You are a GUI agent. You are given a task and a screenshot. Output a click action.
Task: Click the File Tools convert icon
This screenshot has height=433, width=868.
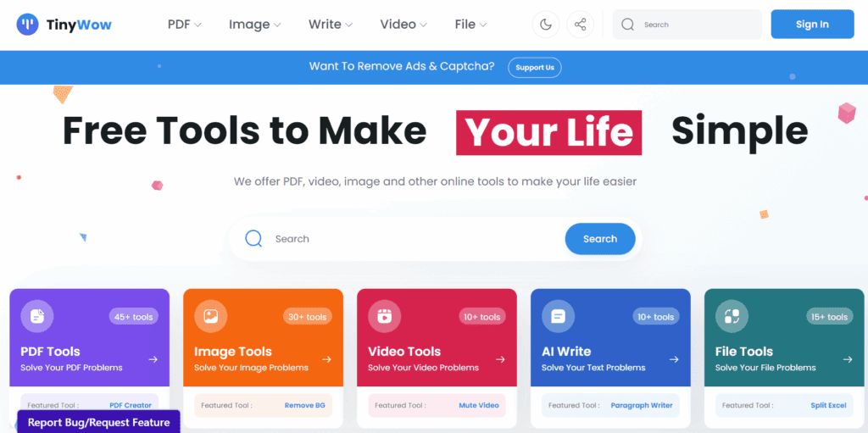[x=732, y=316]
